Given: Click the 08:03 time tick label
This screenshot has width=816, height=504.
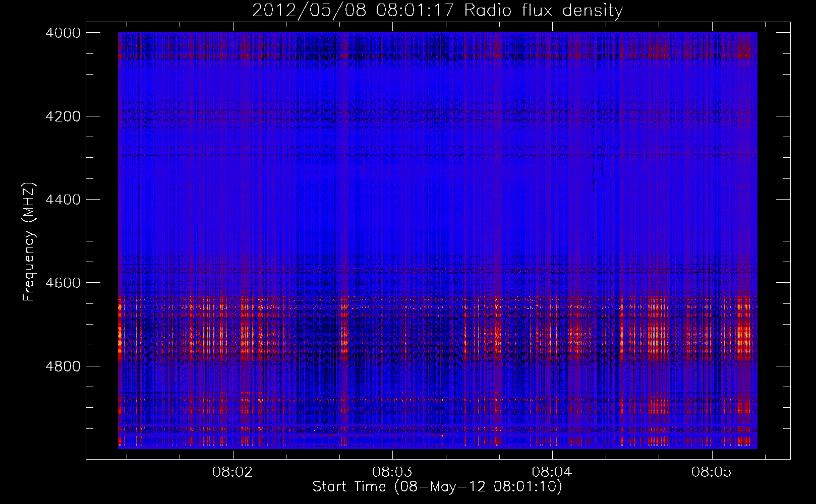Looking at the screenshot, I should click(x=392, y=472).
